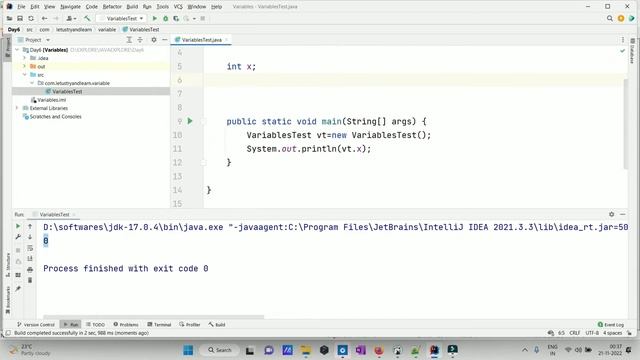
Task: Click the Down the Stack Trace arrow
Action: pos(30,237)
